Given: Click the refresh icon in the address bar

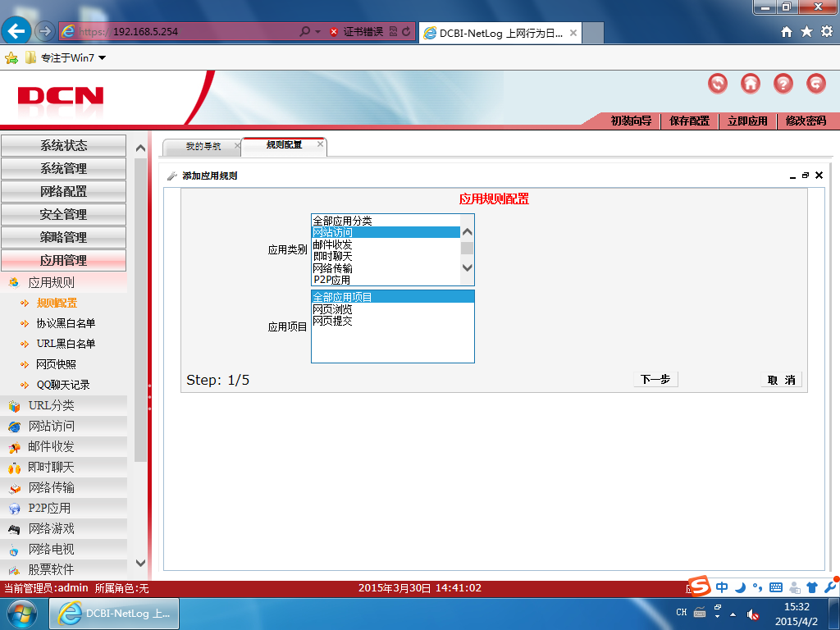Looking at the screenshot, I should point(406,32).
